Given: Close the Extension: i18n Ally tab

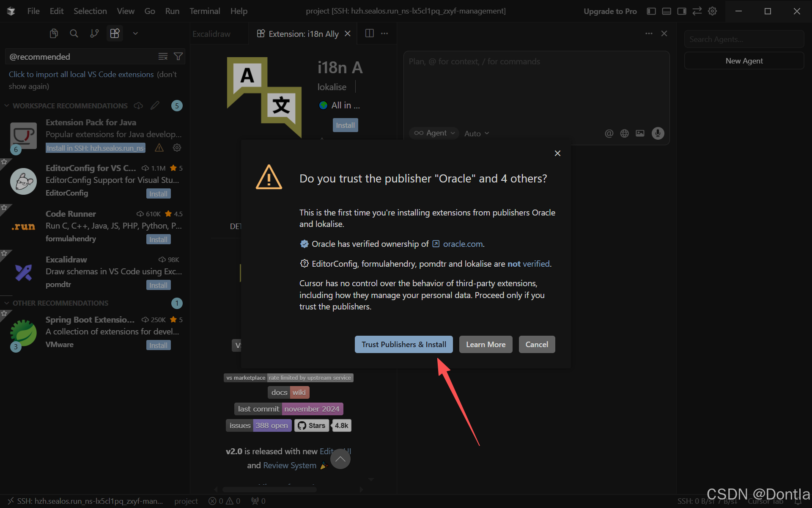Looking at the screenshot, I should (348, 33).
